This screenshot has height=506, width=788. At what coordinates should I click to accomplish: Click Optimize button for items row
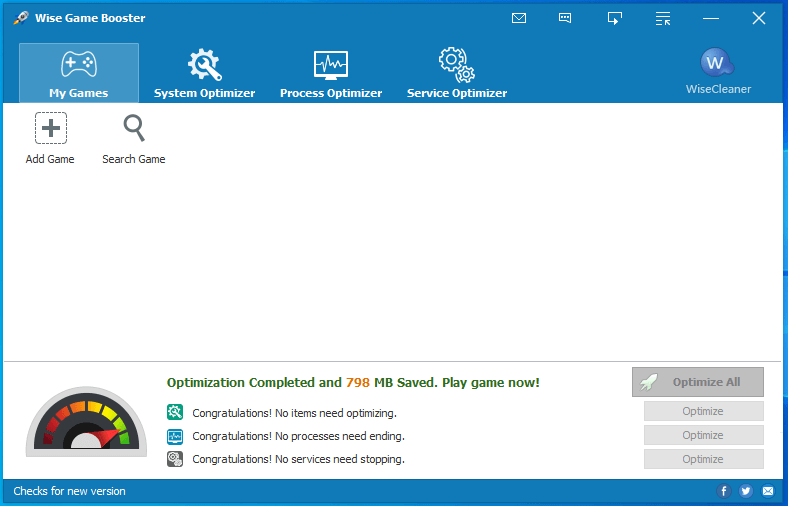[704, 411]
